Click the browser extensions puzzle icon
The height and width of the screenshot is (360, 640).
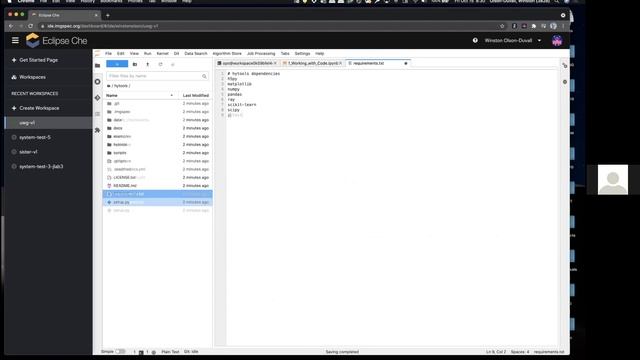click(533, 26)
